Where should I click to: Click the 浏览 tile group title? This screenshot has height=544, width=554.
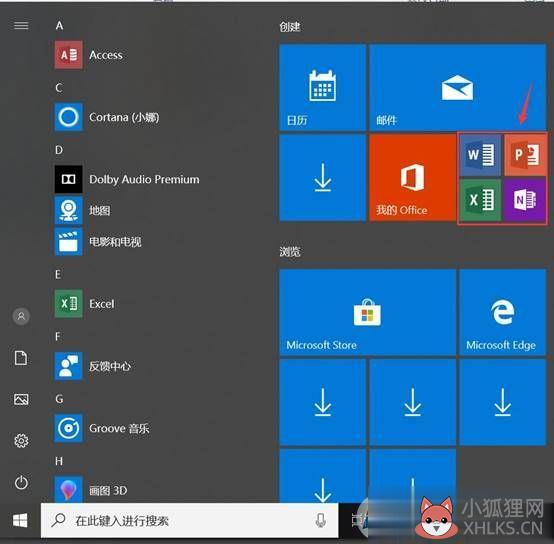click(290, 252)
